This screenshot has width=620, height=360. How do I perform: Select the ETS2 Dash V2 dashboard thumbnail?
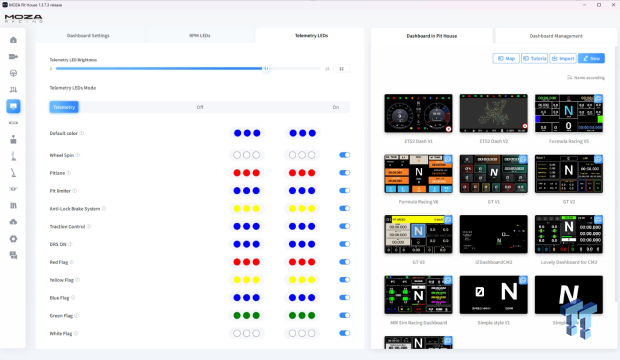(x=493, y=114)
